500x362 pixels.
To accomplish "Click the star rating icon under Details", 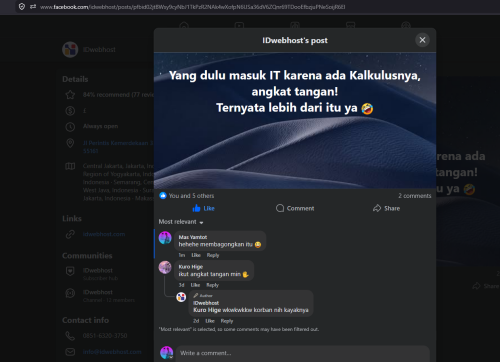I will pos(70,95).
